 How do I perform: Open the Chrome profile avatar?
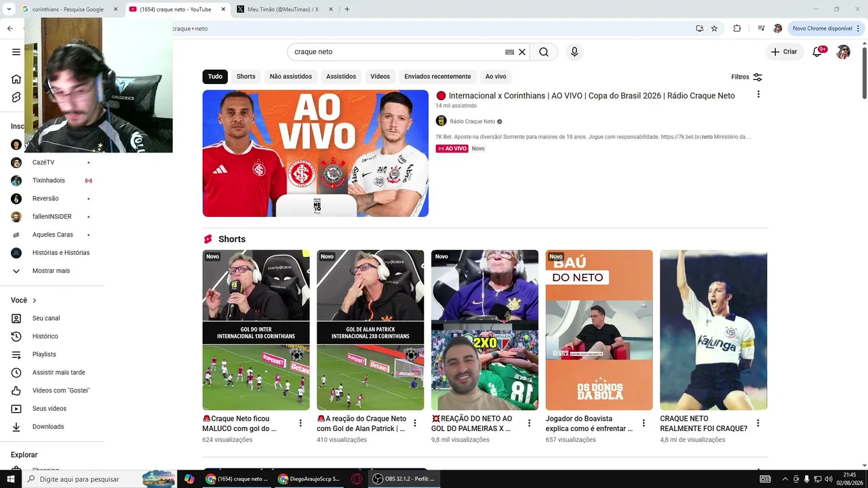778,28
